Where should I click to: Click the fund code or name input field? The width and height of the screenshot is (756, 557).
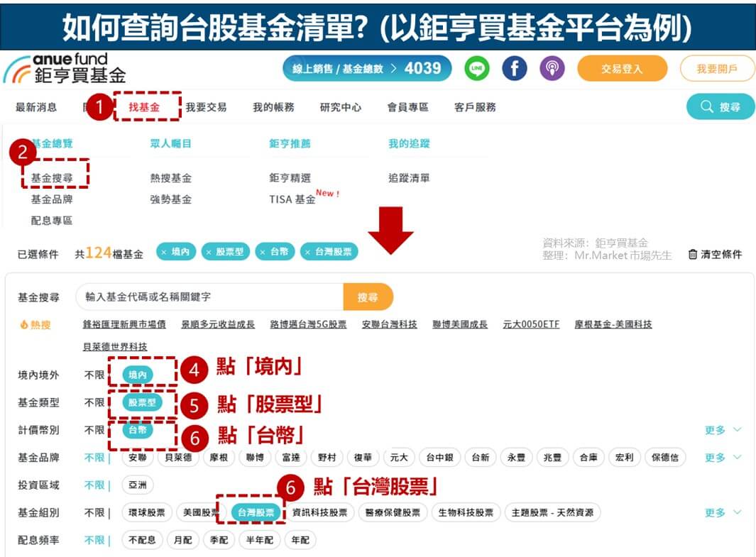(209, 297)
